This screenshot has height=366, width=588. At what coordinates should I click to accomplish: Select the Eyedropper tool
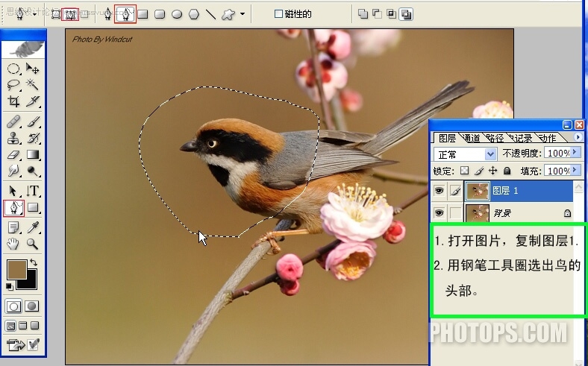pyautogui.click(x=33, y=227)
